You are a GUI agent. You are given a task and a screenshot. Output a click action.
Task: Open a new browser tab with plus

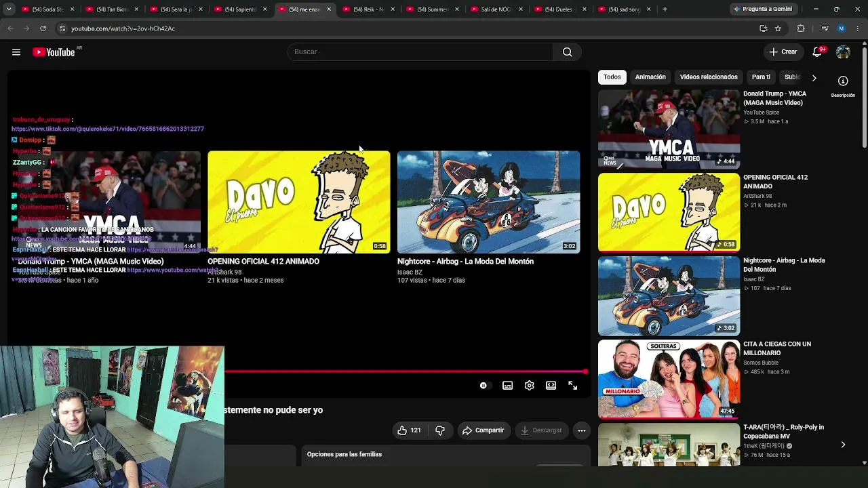(665, 9)
